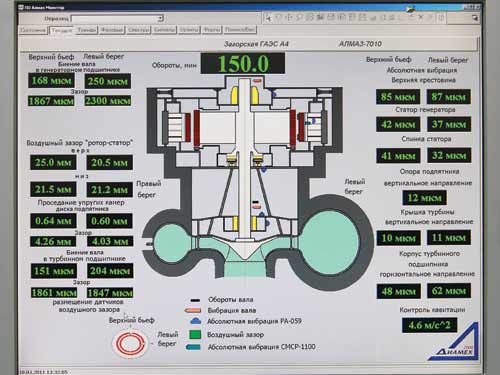This screenshot has height=375, width=500.
Task: Open the Образец dropdown arrow
Action: pos(160,18)
